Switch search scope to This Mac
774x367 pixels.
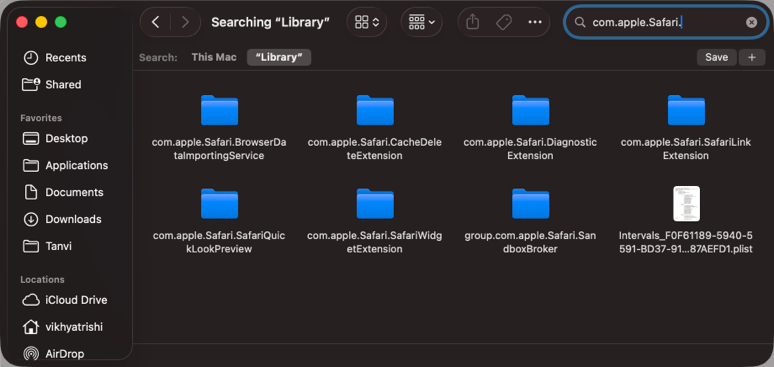[x=214, y=57]
